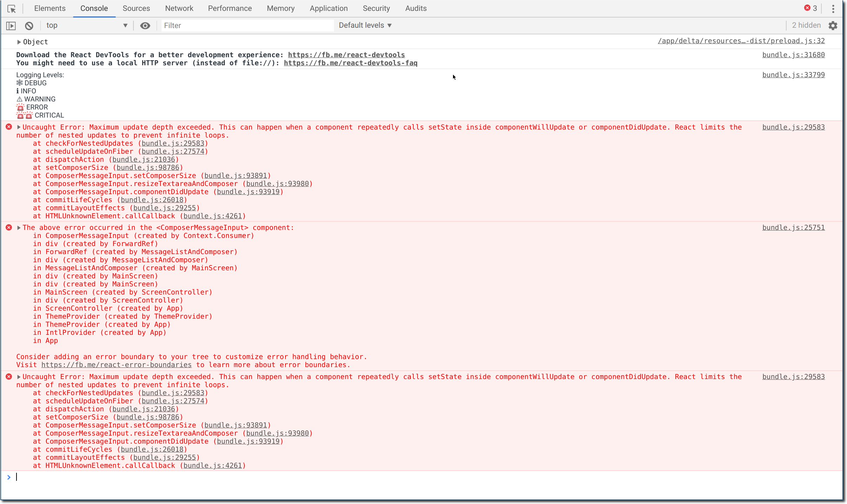Open DevTools three-dot customize menu
This screenshot has width=847, height=504.
pos(833,9)
